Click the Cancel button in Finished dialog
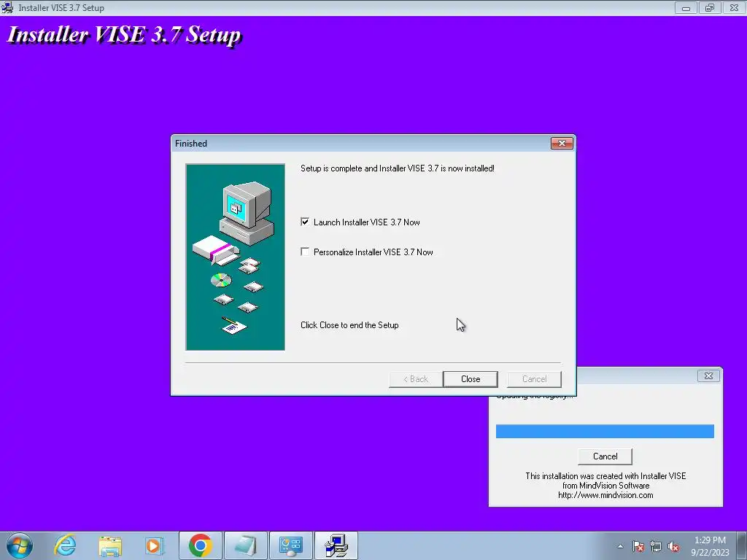747x560 pixels. point(534,379)
